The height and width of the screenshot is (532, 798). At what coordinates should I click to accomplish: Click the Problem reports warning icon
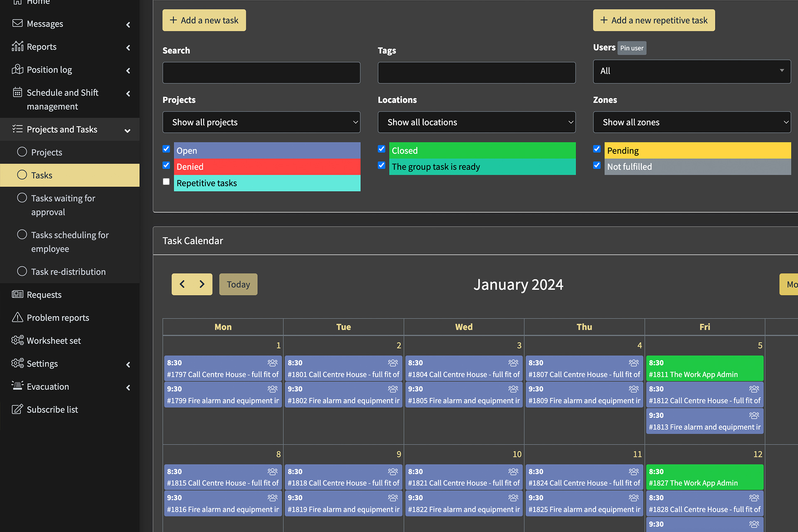click(17, 317)
